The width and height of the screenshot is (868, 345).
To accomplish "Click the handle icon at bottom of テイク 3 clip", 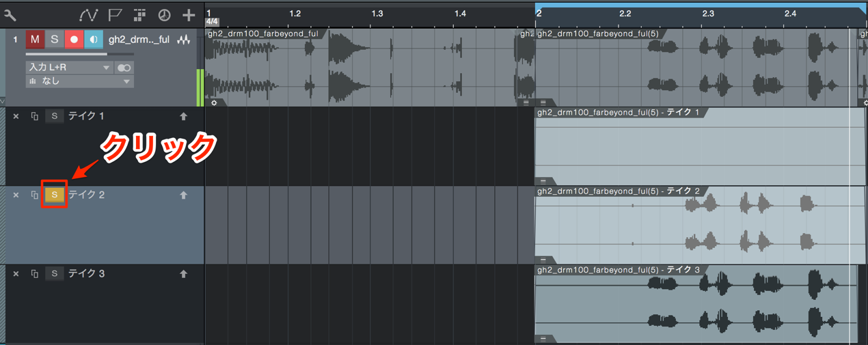I will (x=543, y=338).
